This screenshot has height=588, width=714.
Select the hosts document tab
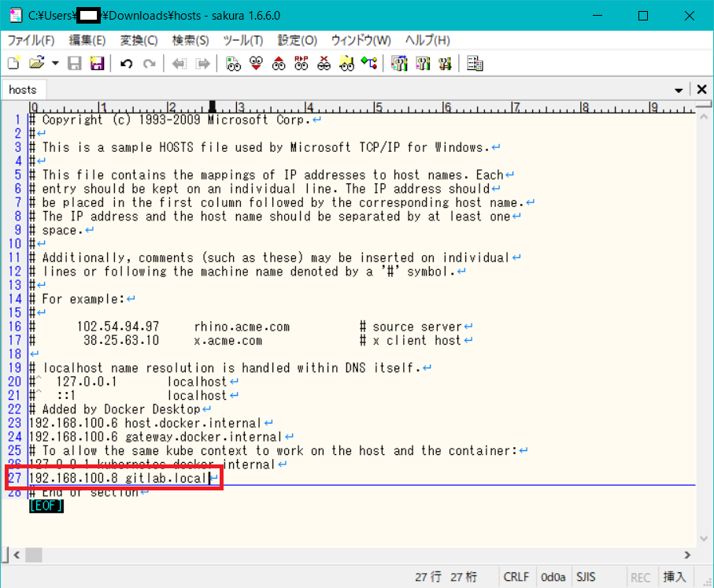tap(23, 90)
